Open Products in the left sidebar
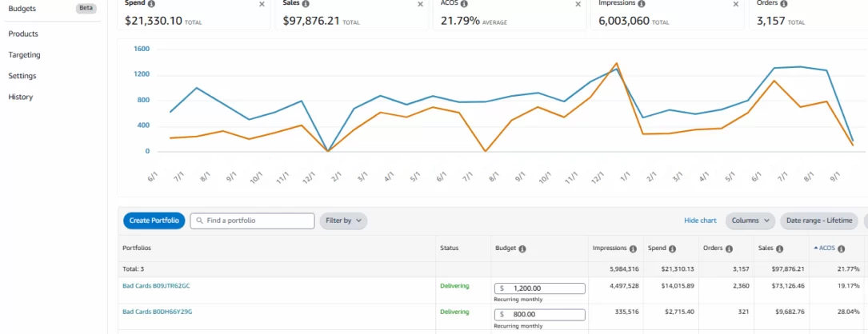Viewport: 868px width, 334px height. [23, 34]
